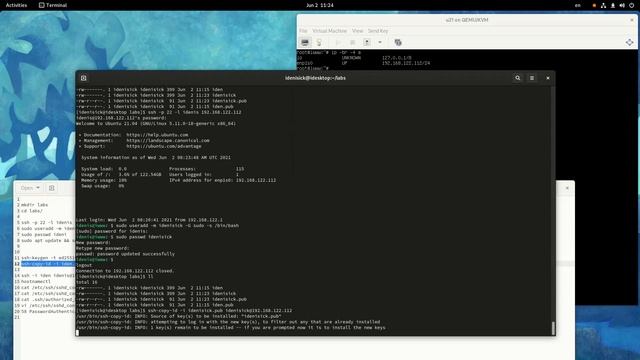Click the 'hostnamectl' line in text editor
This screenshot has width=640, height=360.
click(x=36, y=282)
